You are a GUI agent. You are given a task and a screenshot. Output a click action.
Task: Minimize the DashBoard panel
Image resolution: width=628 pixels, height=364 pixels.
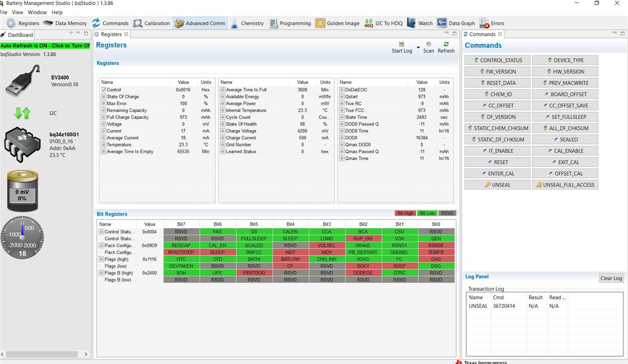[79, 33]
